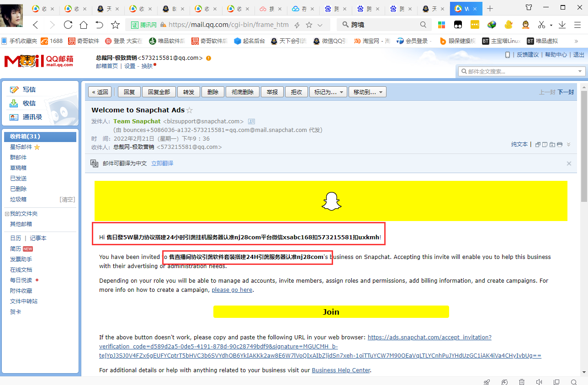Viewport: 588px width, 385px height.
Task: Open the browser hamburger menu
Action: (x=577, y=25)
